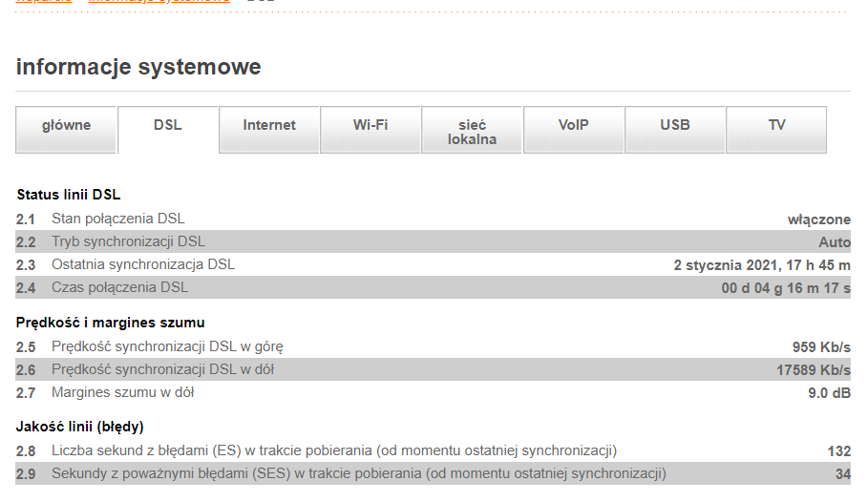Image resolution: width=868 pixels, height=502 pixels.
Task: Click the Prędkość i margines szumu header
Action: 111,323
